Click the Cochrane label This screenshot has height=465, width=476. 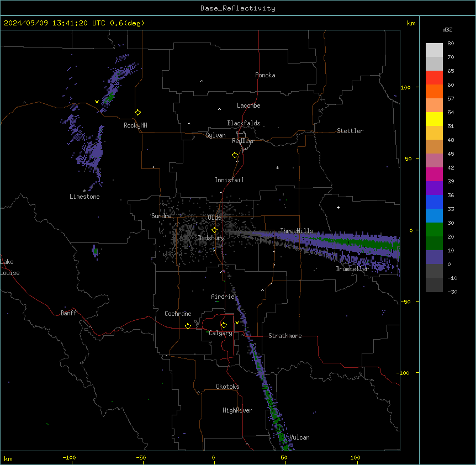[178, 314]
